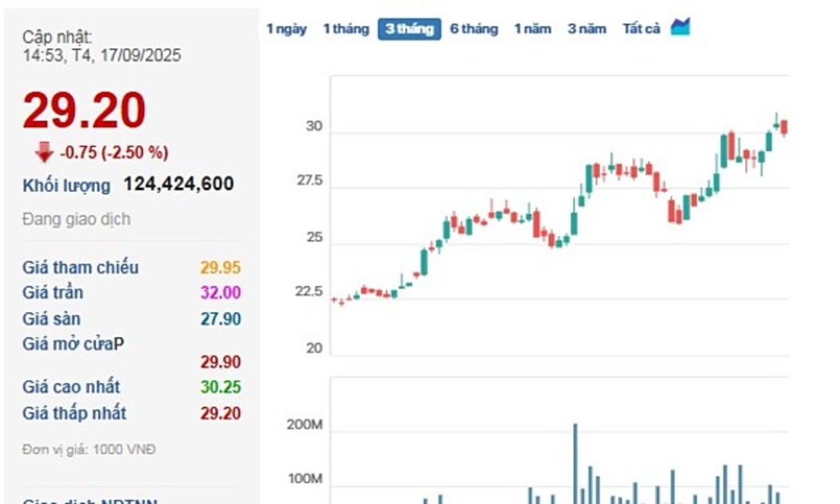Switch to the 1 tháng range tab

coord(346,29)
